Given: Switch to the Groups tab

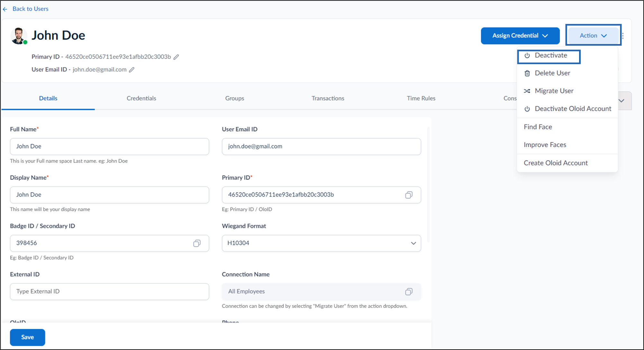Looking at the screenshot, I should [235, 98].
